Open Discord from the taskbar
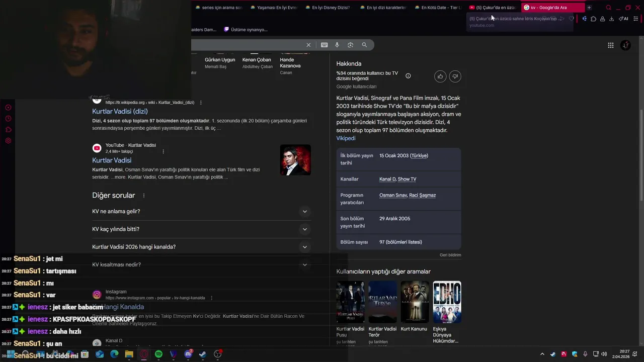 (x=188, y=354)
